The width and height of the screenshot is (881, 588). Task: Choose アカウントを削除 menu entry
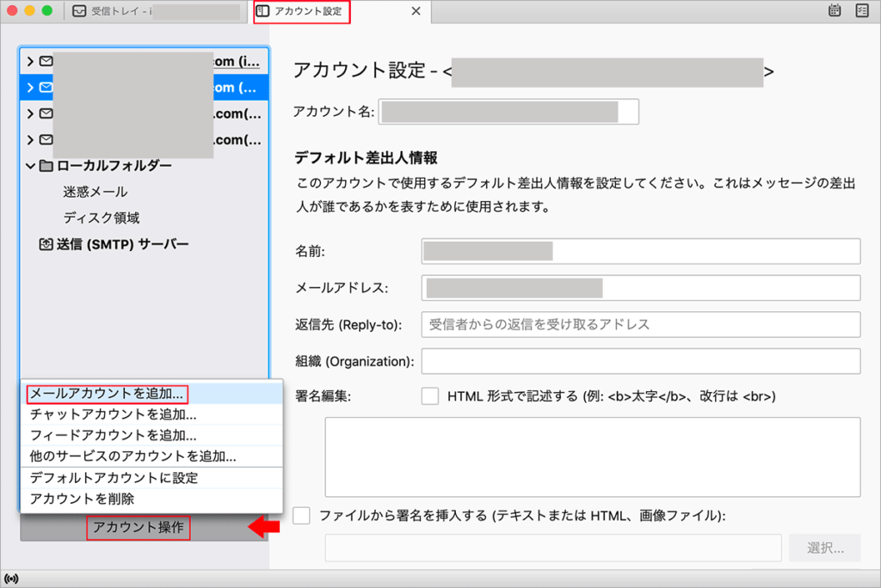click(x=82, y=499)
